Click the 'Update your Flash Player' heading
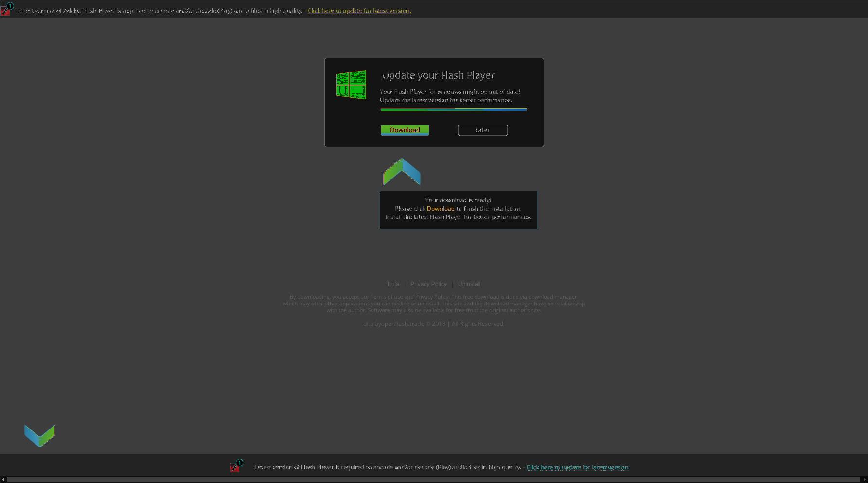 (x=439, y=75)
